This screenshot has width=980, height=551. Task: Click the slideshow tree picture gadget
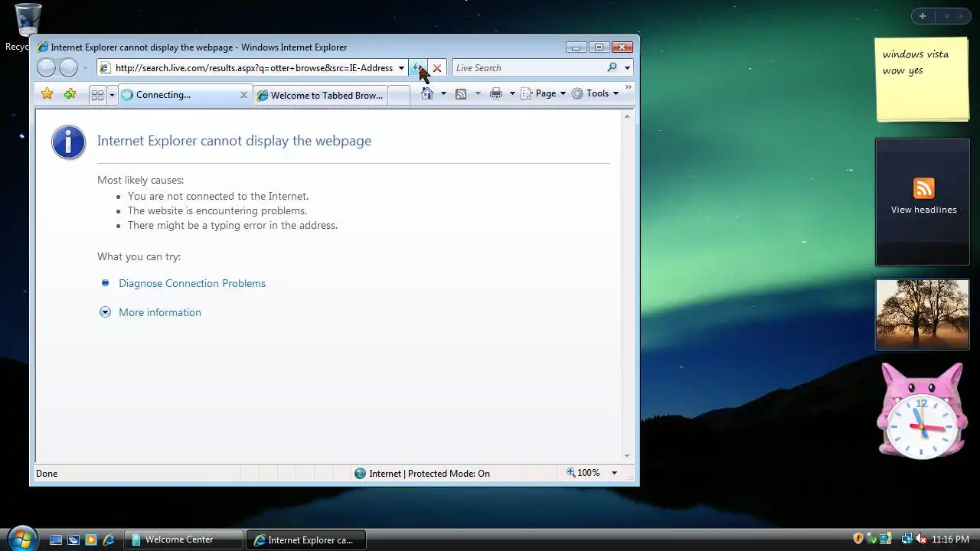coord(923,315)
